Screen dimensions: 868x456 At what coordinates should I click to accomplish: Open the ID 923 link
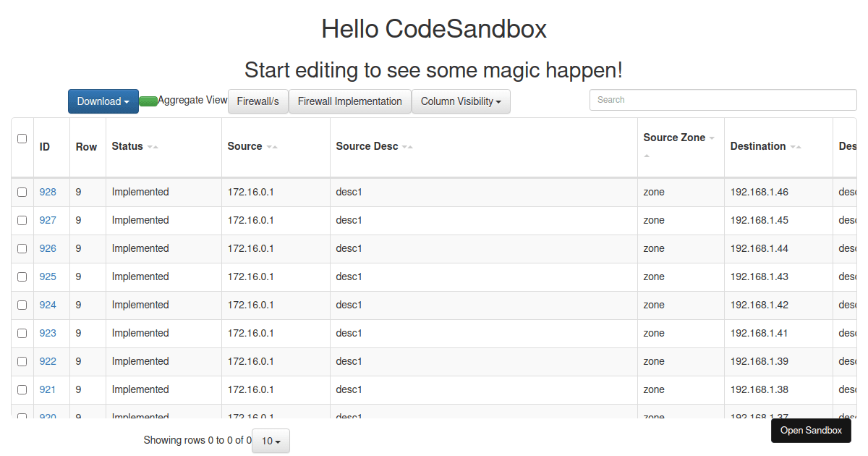tap(48, 333)
